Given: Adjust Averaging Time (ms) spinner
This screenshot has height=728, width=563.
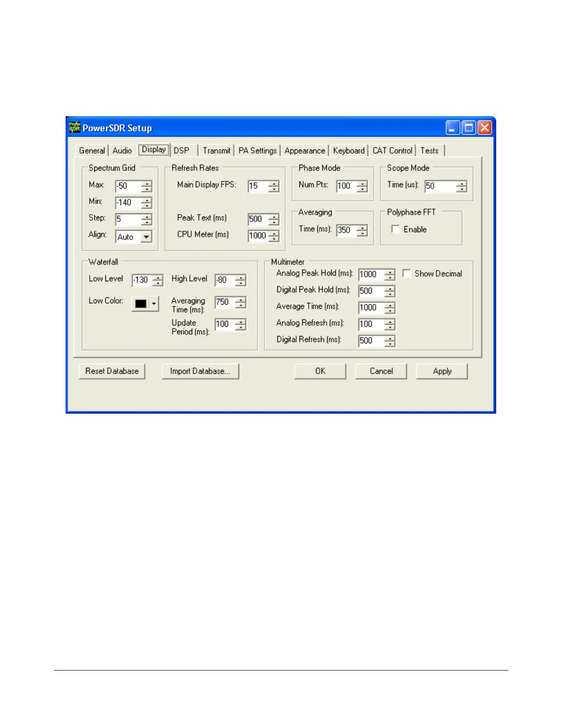Looking at the screenshot, I should 362,230.
